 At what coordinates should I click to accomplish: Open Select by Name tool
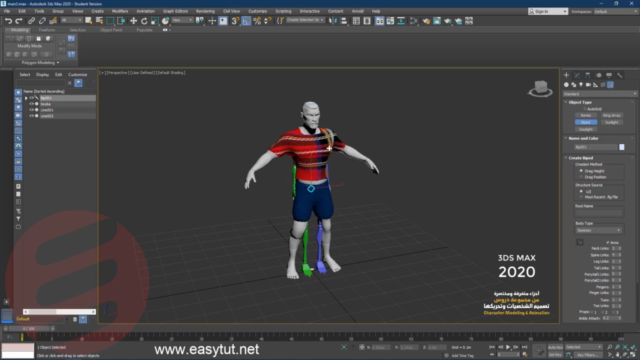click(x=99, y=21)
